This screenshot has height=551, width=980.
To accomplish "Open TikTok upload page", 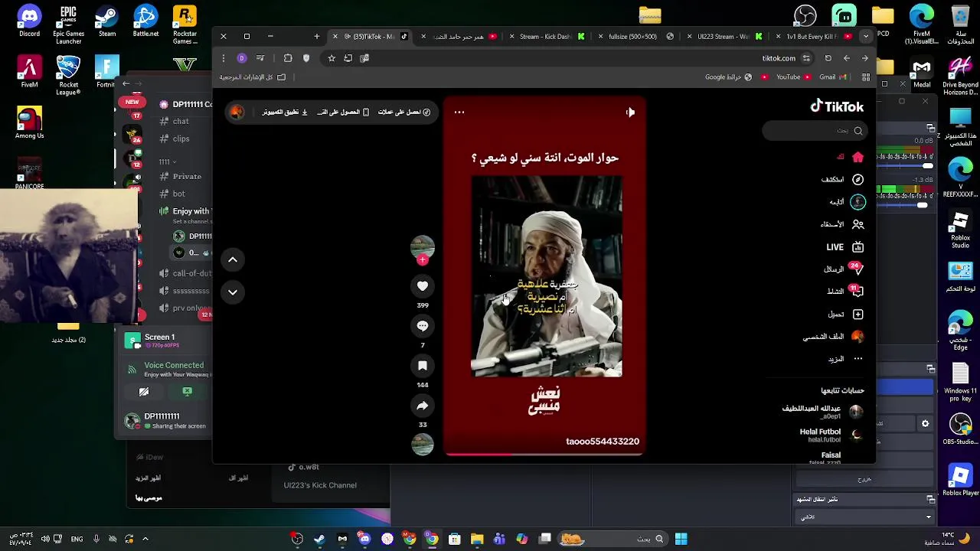I will click(845, 314).
